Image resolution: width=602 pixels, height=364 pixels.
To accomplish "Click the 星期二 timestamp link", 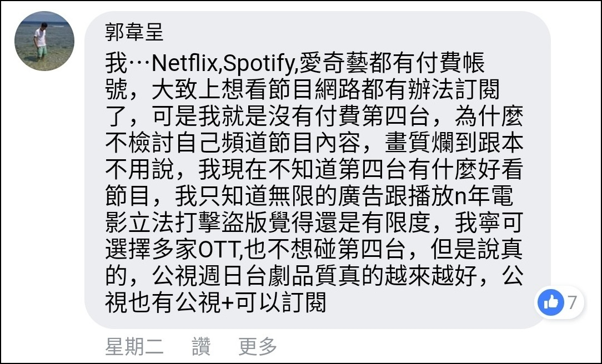I will point(134,347).
